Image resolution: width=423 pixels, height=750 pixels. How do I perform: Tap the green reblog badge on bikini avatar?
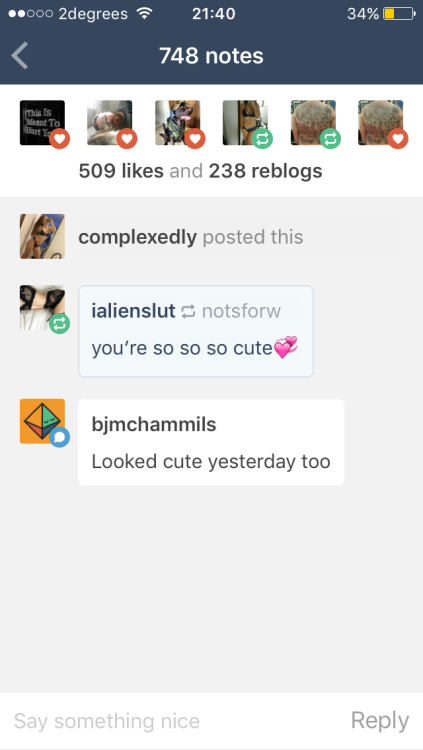262,139
